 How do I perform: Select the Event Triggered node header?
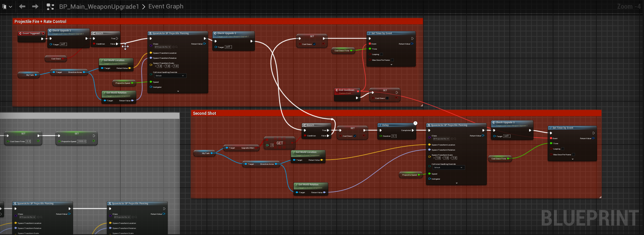(x=31, y=33)
